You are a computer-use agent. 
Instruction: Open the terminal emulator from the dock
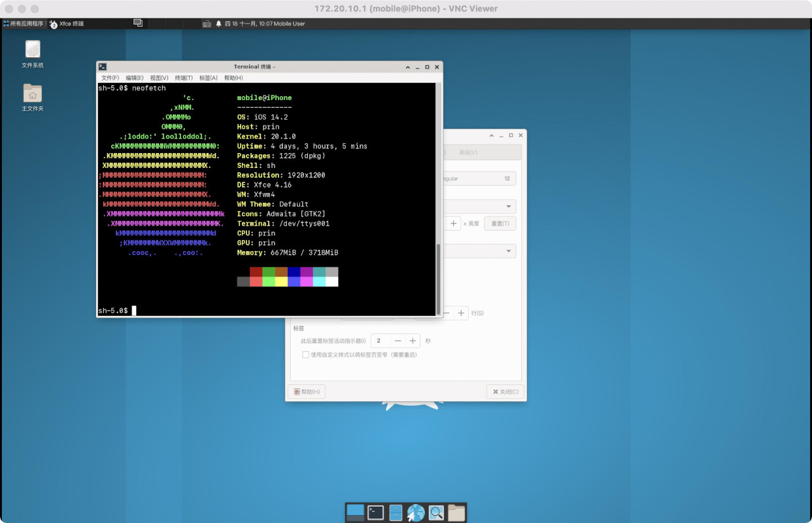tap(375, 513)
